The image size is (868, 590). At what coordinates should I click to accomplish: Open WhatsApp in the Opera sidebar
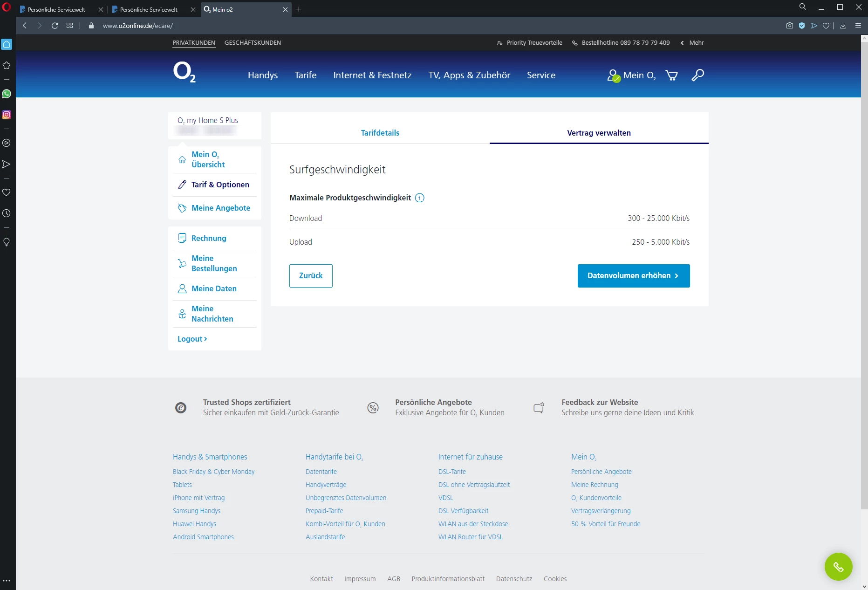[x=7, y=94]
